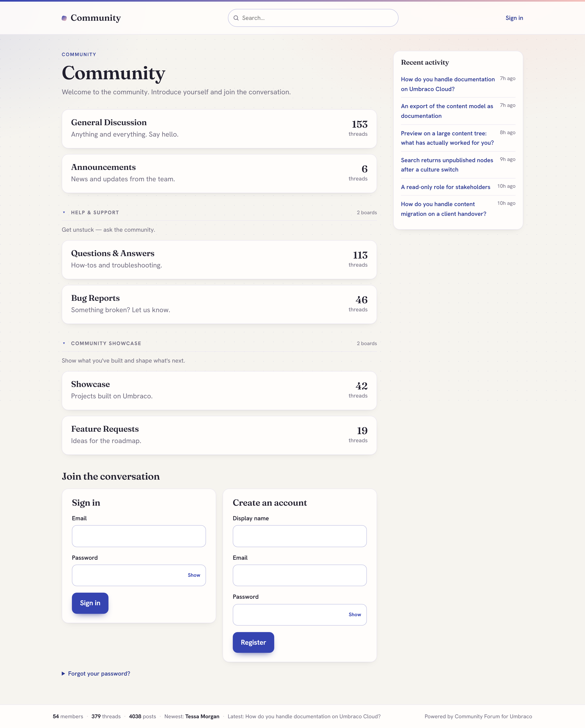Click the '379 threads' footer stat

tap(106, 716)
